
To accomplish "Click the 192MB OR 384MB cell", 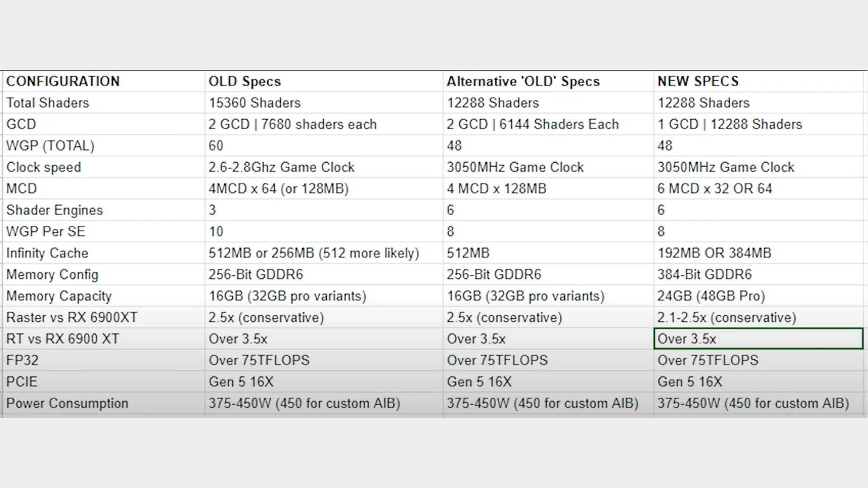I will [x=758, y=253].
